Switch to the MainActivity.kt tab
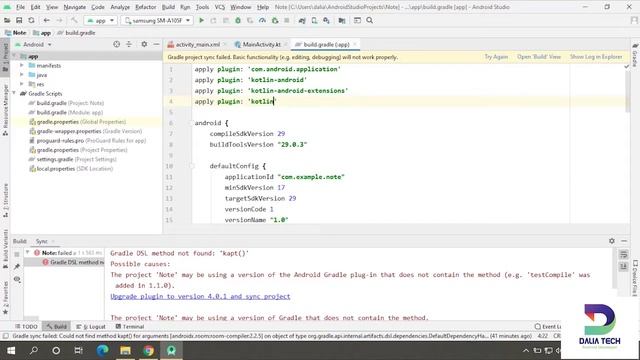The height and width of the screenshot is (360, 640). coord(261,44)
